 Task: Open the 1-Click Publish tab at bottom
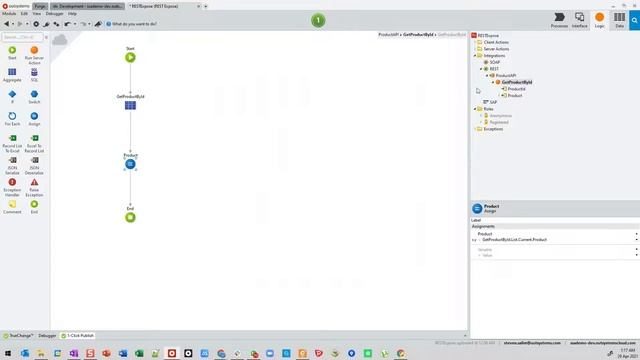point(78,336)
